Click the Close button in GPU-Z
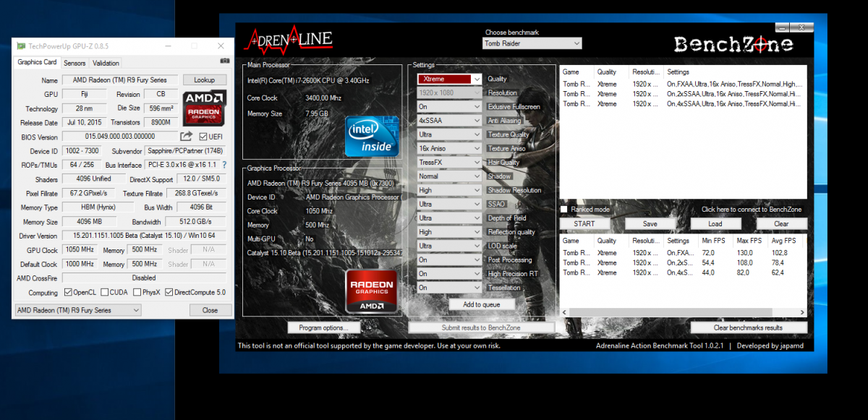Viewport: 868px width, 420px height. pyautogui.click(x=210, y=310)
